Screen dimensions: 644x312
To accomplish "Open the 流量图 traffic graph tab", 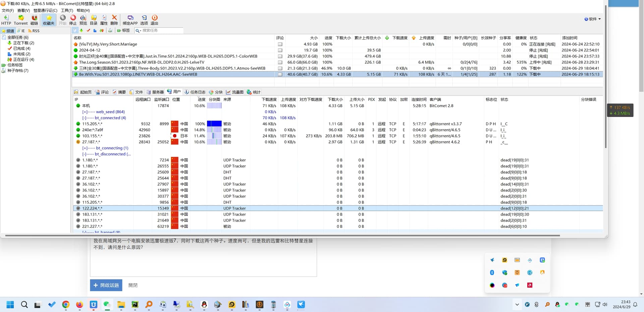I will point(235,92).
